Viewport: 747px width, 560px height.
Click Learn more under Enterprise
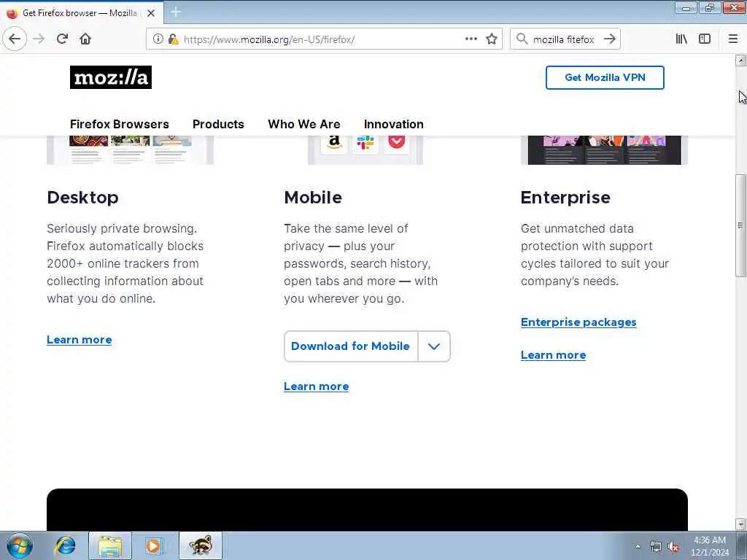point(553,355)
